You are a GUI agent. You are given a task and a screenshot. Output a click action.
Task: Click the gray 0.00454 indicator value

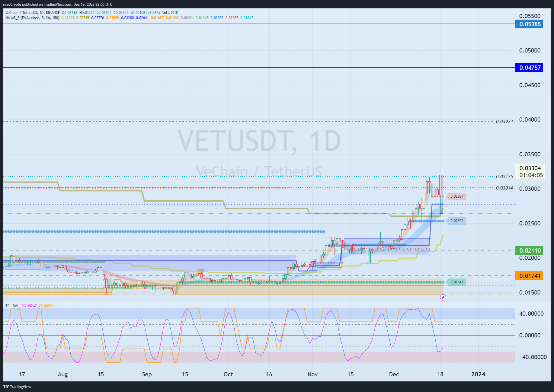[x=187, y=18]
